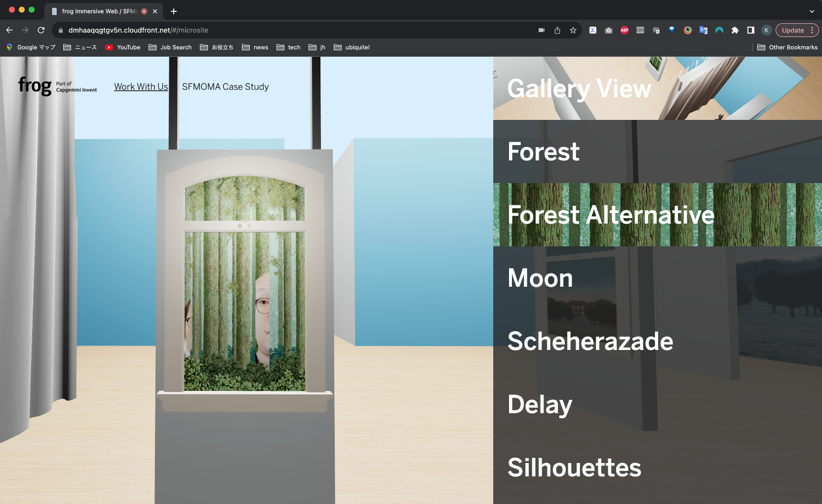Click the browser forward arrow

click(25, 30)
